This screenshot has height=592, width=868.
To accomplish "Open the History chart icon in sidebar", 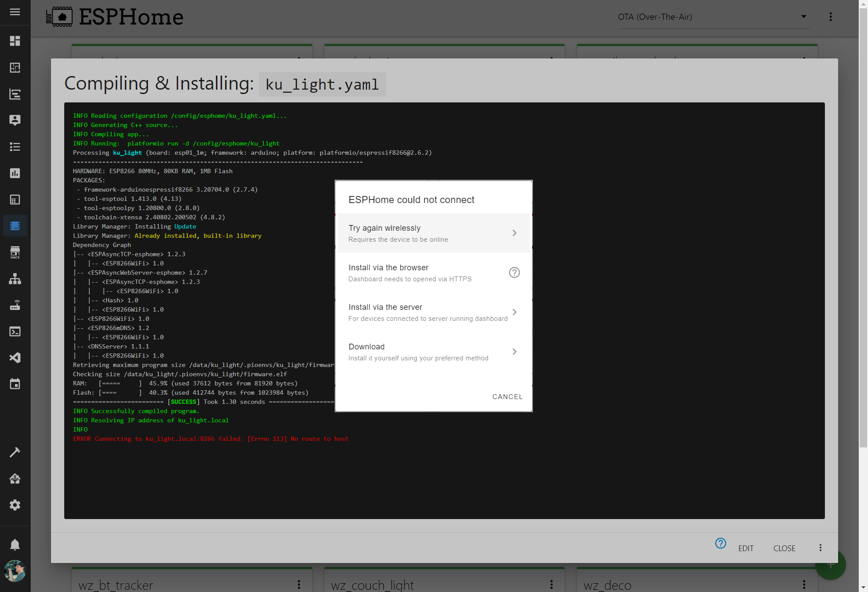I will click(x=15, y=173).
